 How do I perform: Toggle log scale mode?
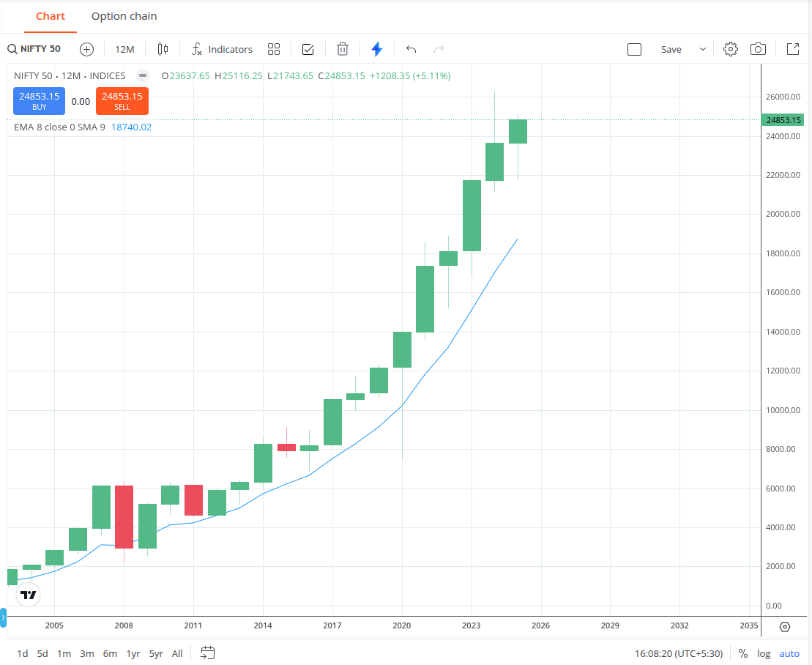764,653
